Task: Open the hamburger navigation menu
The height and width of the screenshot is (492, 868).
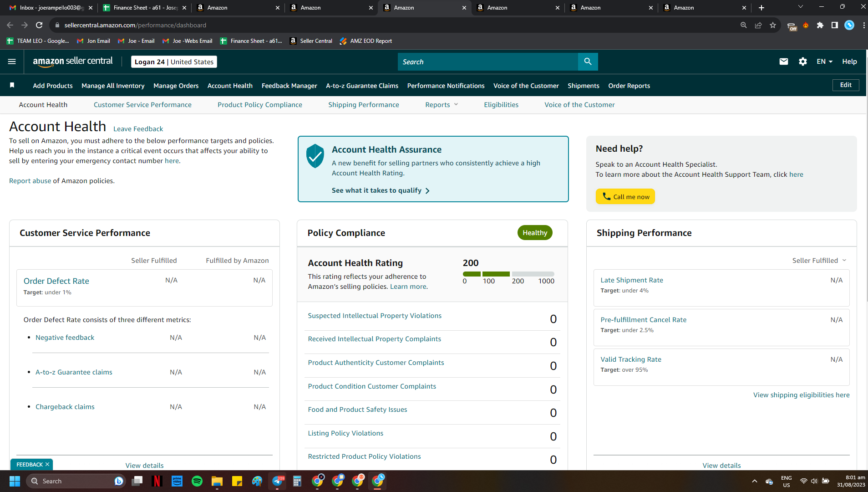Action: tap(12, 61)
